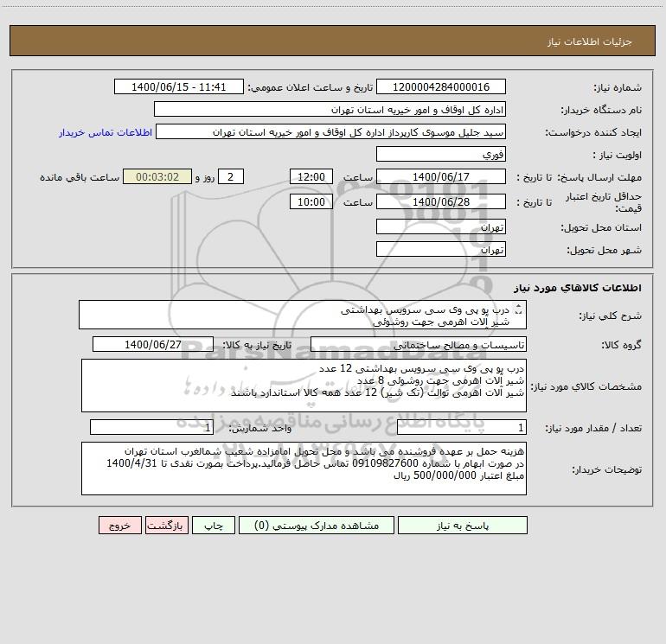Screen dimensions: 666x644
Task: Click the جزئیات اطلاعات نیاز header title
Action: coord(590,41)
